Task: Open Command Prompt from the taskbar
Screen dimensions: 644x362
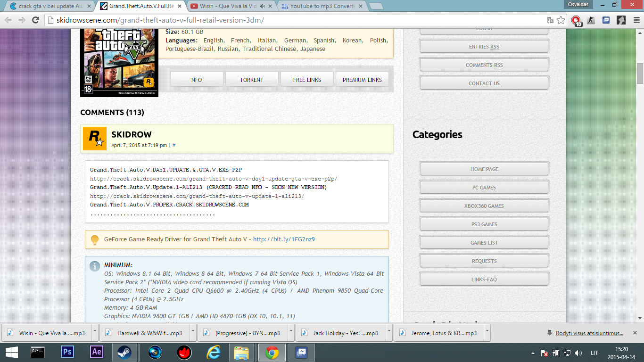Action: [38, 352]
